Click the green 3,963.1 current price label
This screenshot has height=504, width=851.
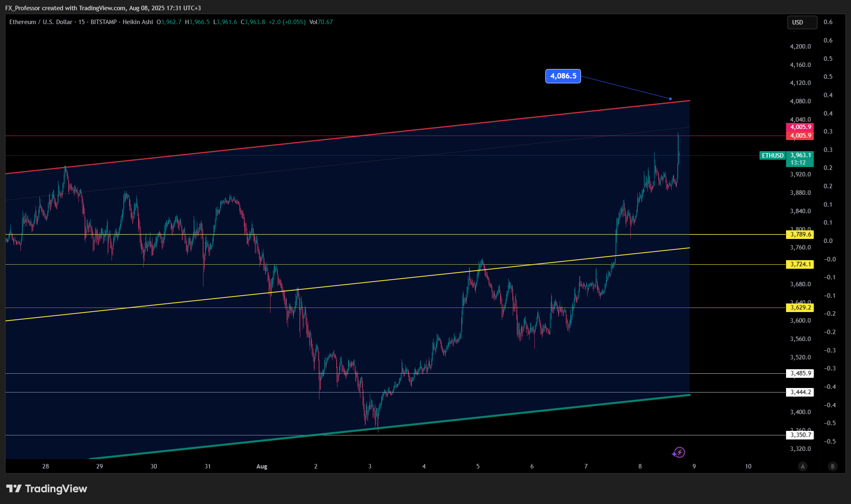[x=800, y=155]
